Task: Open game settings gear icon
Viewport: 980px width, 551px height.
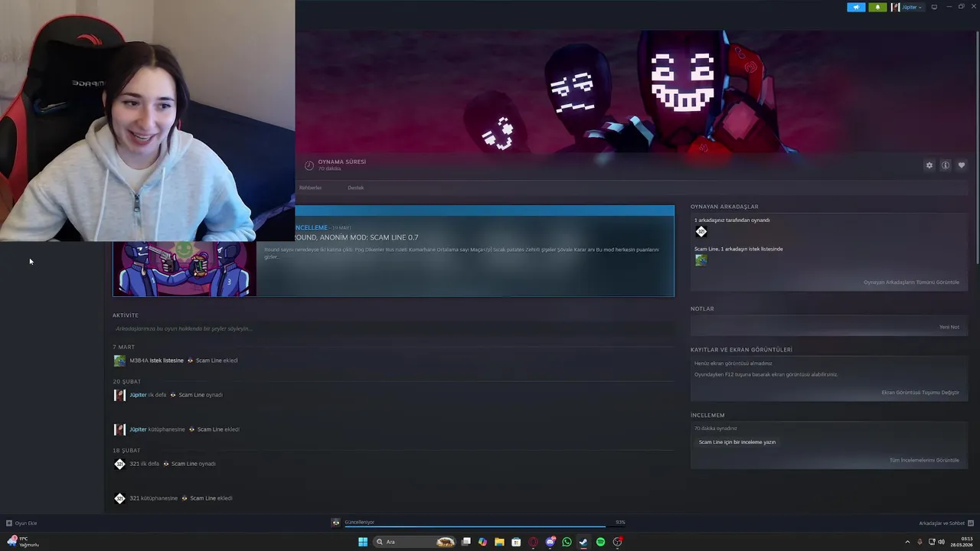Action: (x=929, y=165)
